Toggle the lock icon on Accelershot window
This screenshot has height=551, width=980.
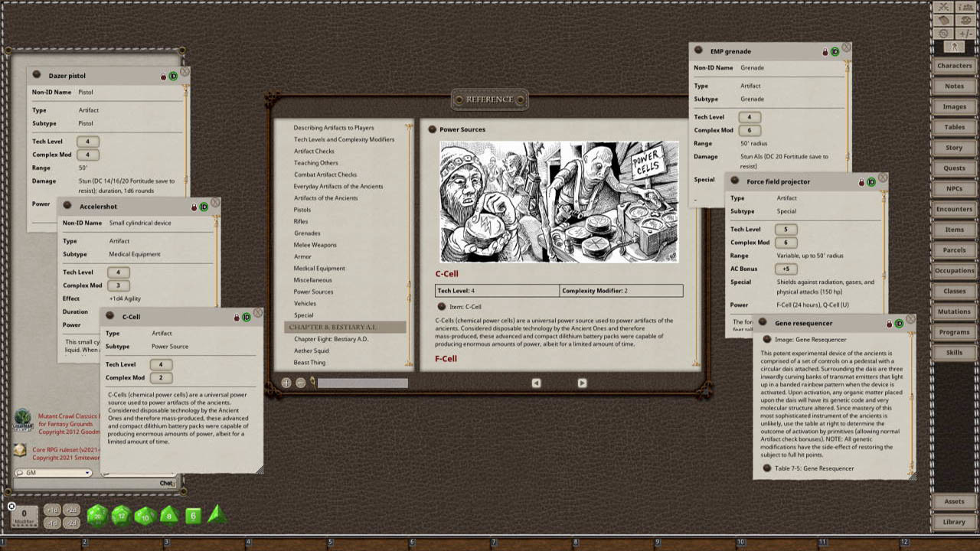[194, 207]
